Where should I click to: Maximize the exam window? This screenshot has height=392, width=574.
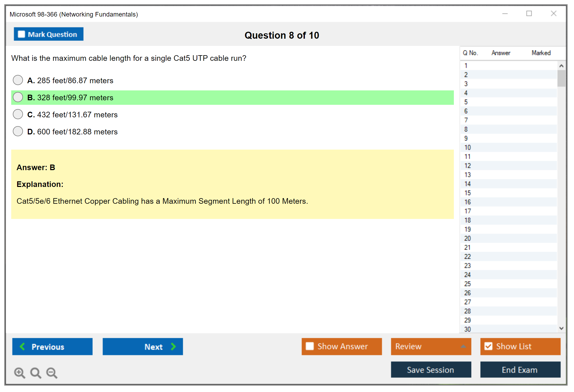tap(529, 13)
